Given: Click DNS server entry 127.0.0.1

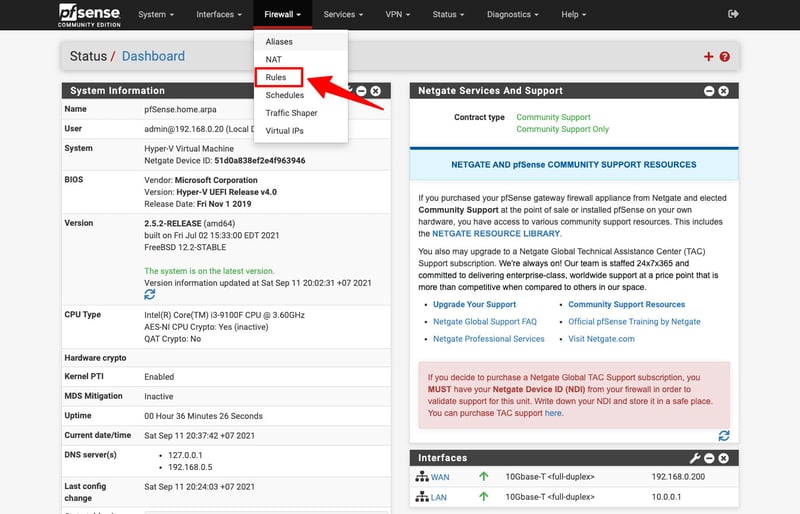Looking at the screenshot, I should (185, 455).
